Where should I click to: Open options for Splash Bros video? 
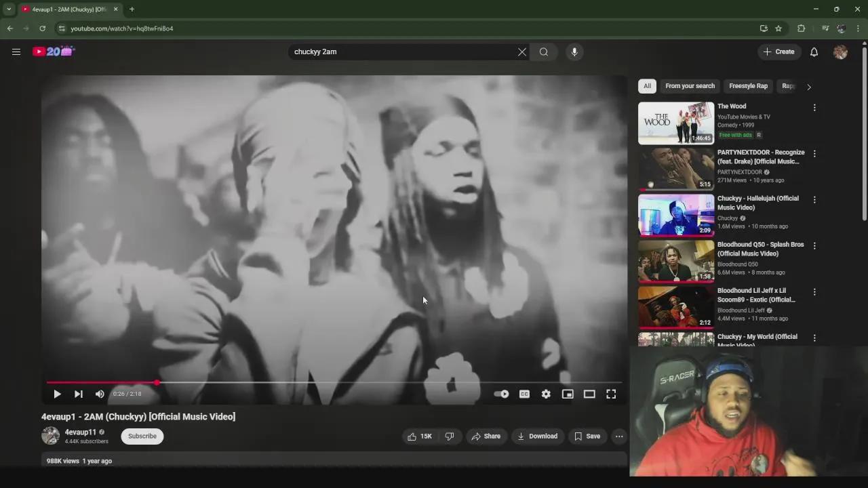point(814,246)
